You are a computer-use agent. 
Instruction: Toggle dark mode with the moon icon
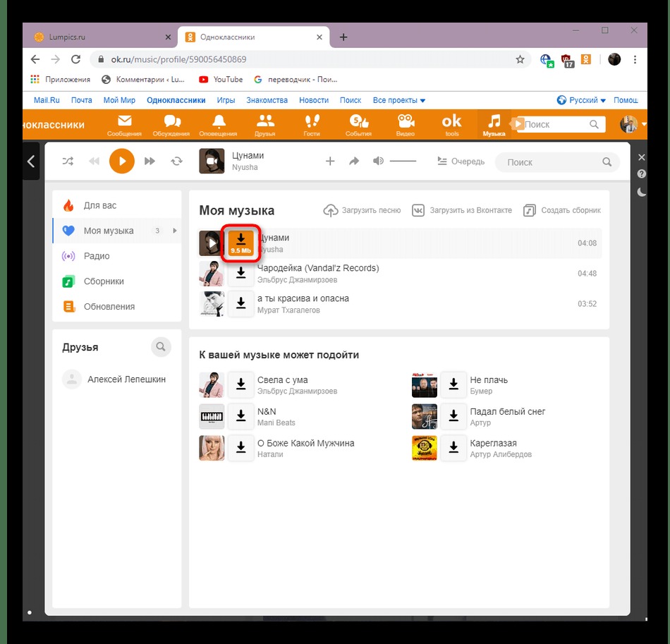click(641, 192)
